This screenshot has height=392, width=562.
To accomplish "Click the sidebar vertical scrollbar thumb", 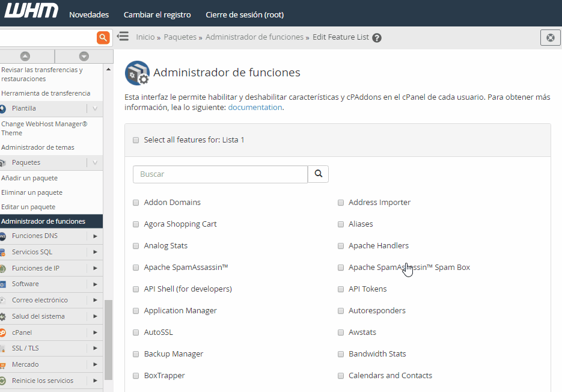I will click(x=108, y=340).
